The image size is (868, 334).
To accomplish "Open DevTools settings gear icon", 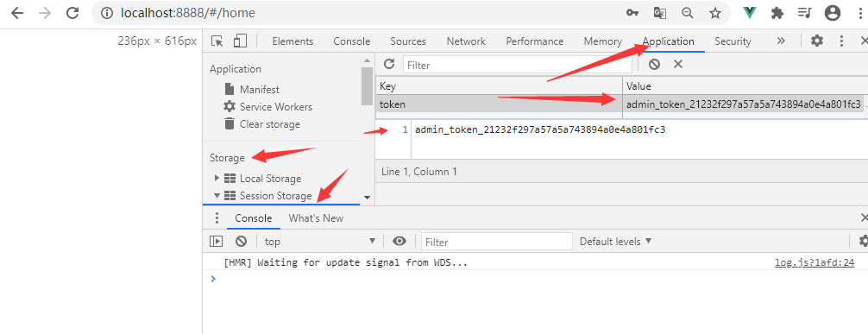I will [x=817, y=41].
